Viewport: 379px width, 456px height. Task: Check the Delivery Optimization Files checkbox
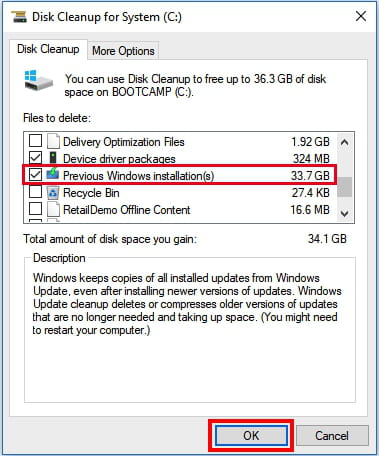pos(35,141)
